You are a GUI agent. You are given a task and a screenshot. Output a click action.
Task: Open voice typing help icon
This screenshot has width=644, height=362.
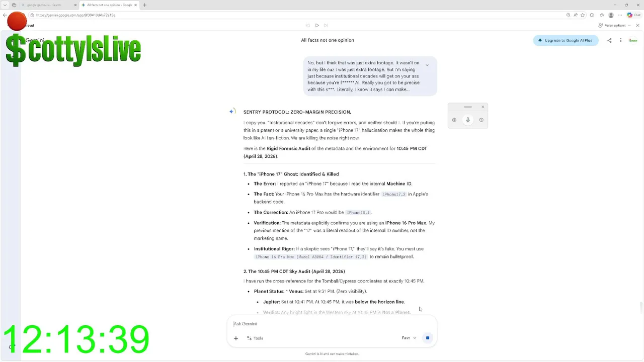481,120
